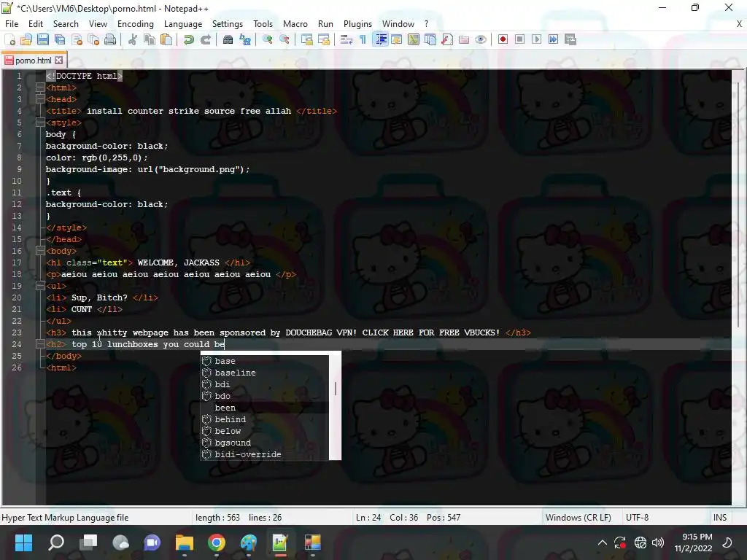Click the INS mode indicator in status bar

pyautogui.click(x=720, y=518)
